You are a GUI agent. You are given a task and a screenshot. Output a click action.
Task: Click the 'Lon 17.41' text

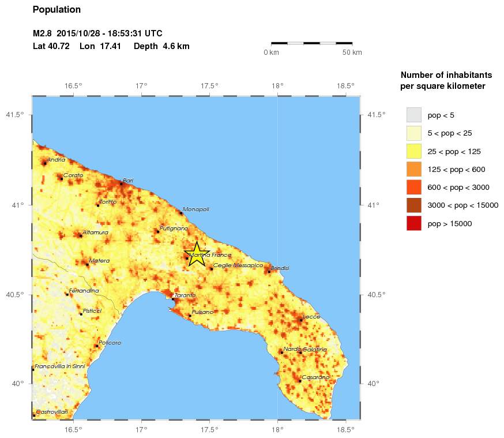[100, 46]
